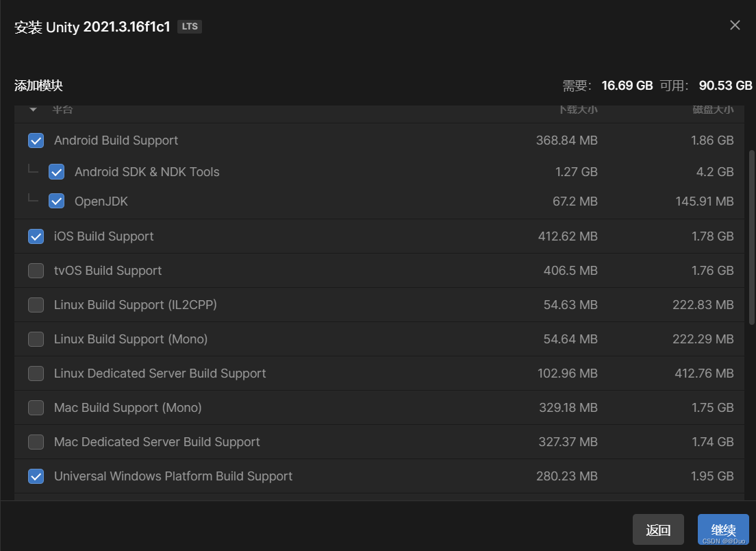Click the 1.95 GB disk size
Screen dimensions: 756x551
(x=712, y=476)
